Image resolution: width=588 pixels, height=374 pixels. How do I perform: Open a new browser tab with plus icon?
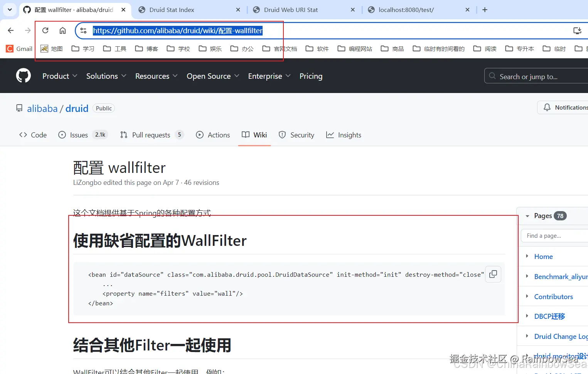(485, 10)
